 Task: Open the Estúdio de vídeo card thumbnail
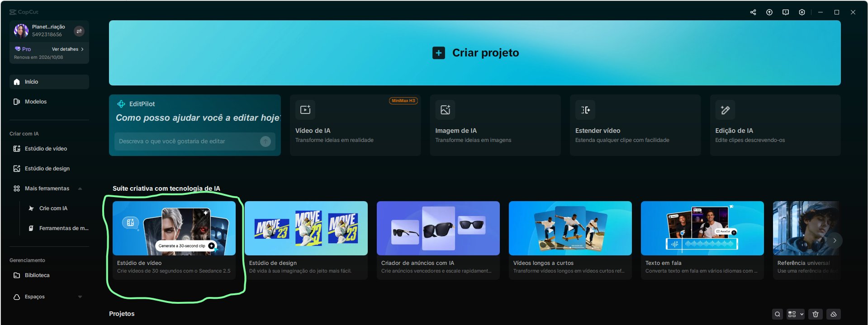tap(174, 228)
